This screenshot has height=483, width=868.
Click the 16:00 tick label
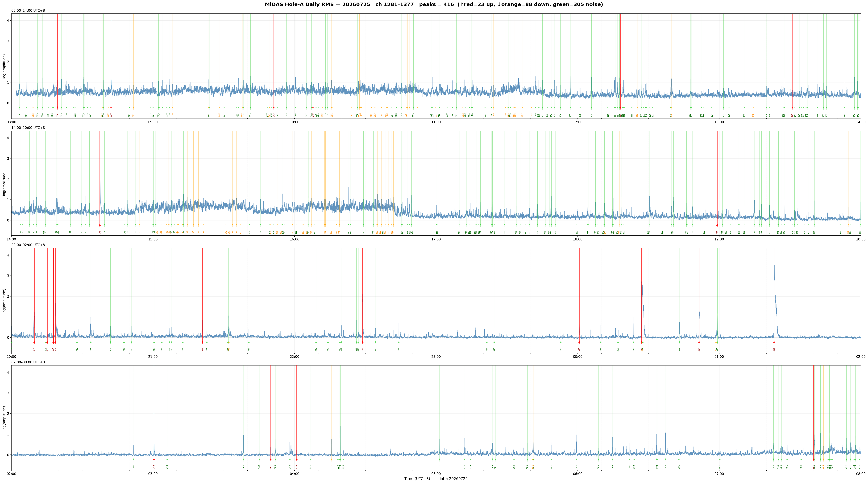click(295, 239)
